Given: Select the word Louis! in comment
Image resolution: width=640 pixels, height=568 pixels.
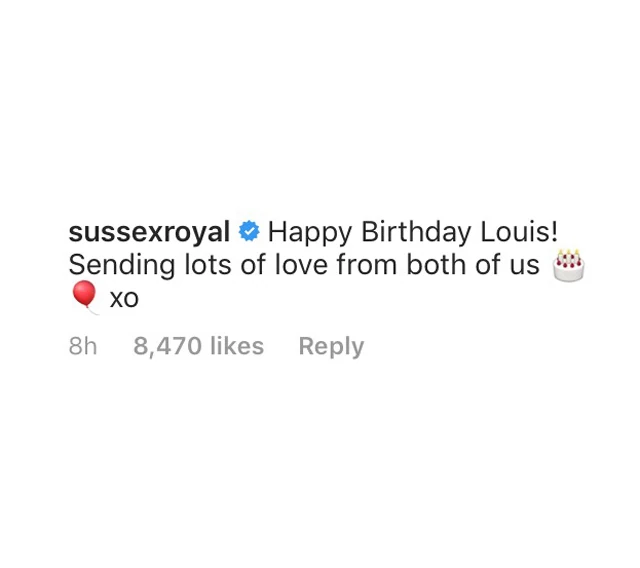Looking at the screenshot, I should coord(519,232).
